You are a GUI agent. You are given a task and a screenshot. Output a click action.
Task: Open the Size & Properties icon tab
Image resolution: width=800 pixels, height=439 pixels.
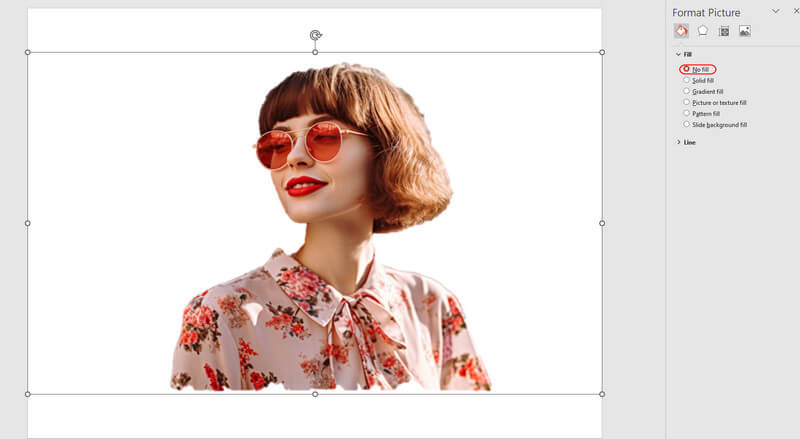(724, 31)
